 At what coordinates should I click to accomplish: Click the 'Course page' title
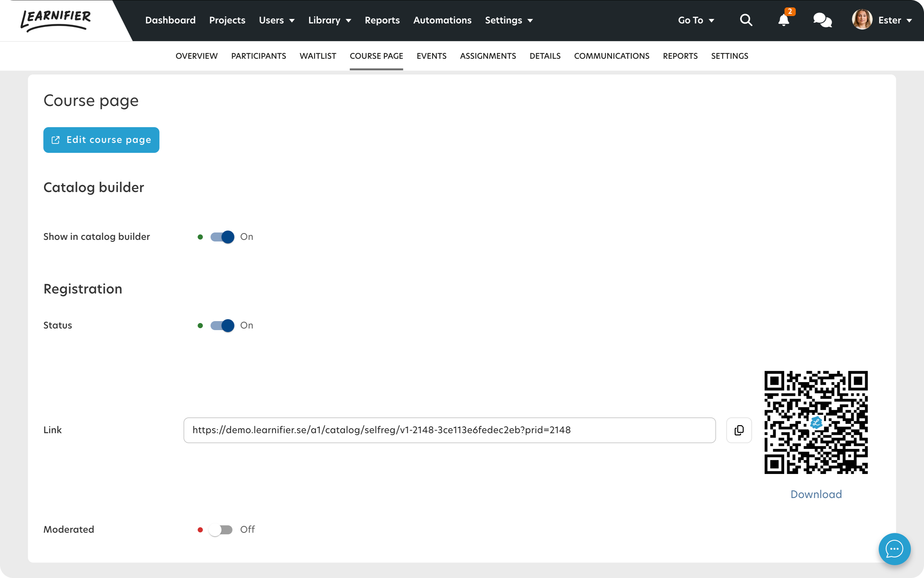[91, 101]
